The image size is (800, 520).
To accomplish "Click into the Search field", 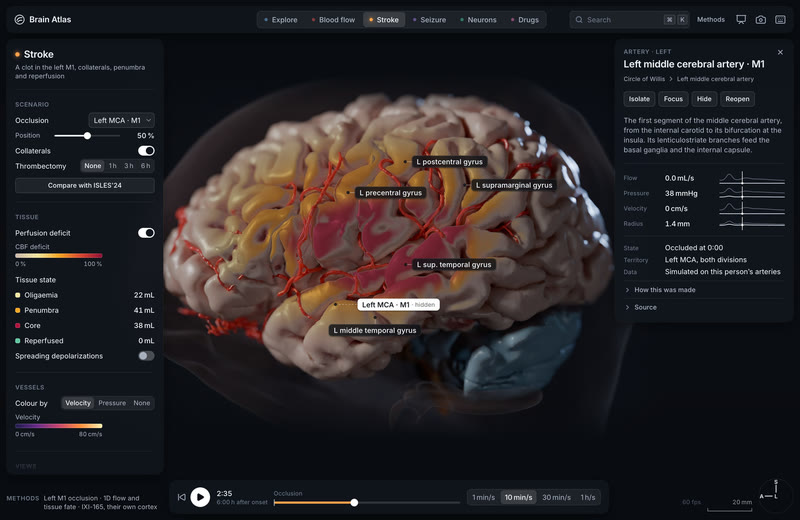I will tap(630, 20).
